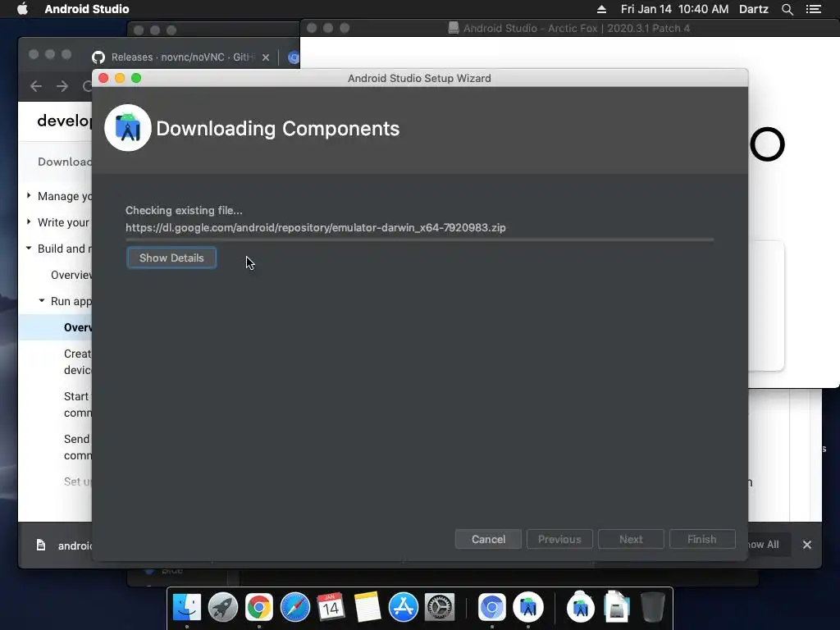Viewport: 840px width, 630px height.
Task: Click the disabled Next button
Action: [x=631, y=539]
